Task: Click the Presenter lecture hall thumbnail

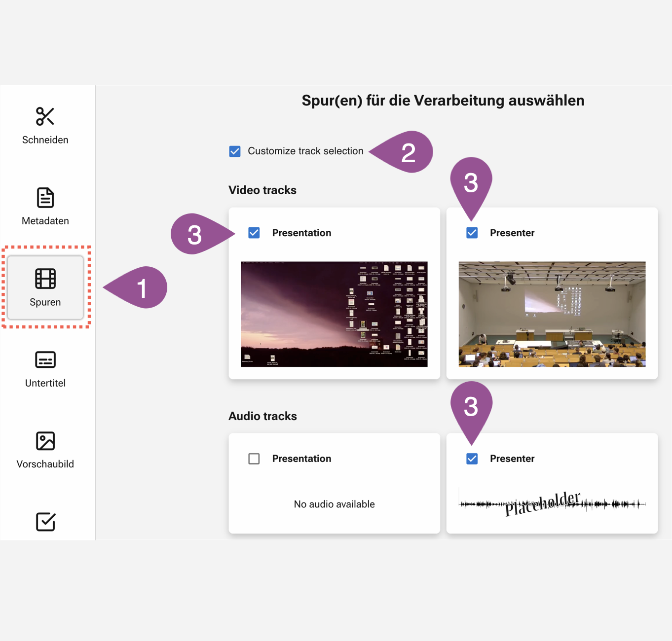Action: click(x=552, y=314)
